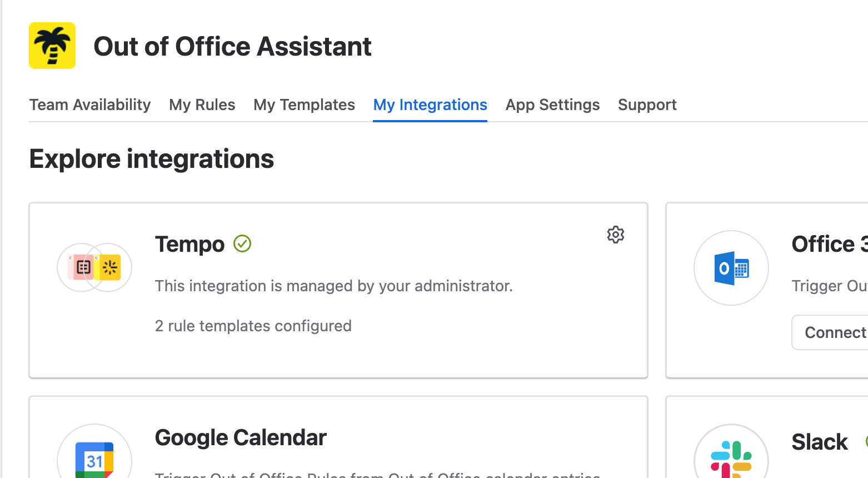
Task: Click the Google Calendar card title
Action: tap(241, 437)
